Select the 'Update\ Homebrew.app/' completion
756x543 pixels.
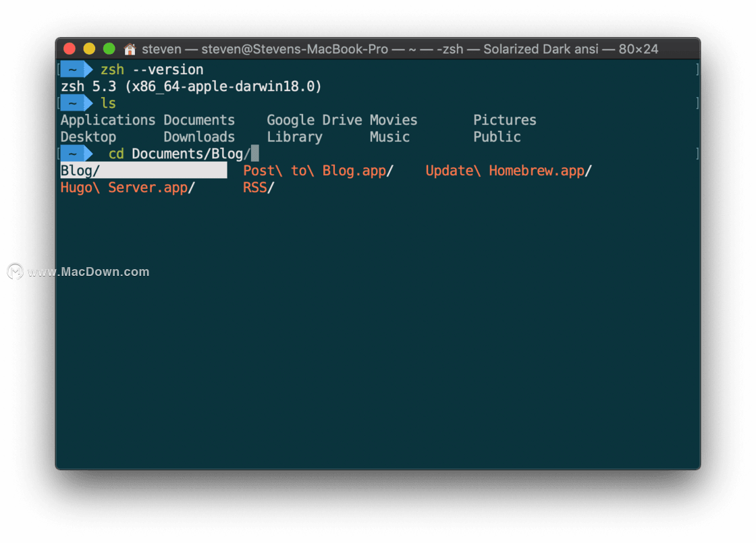click(x=509, y=171)
